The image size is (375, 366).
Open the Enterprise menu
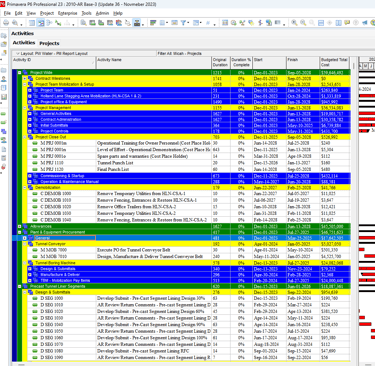pos(67,13)
